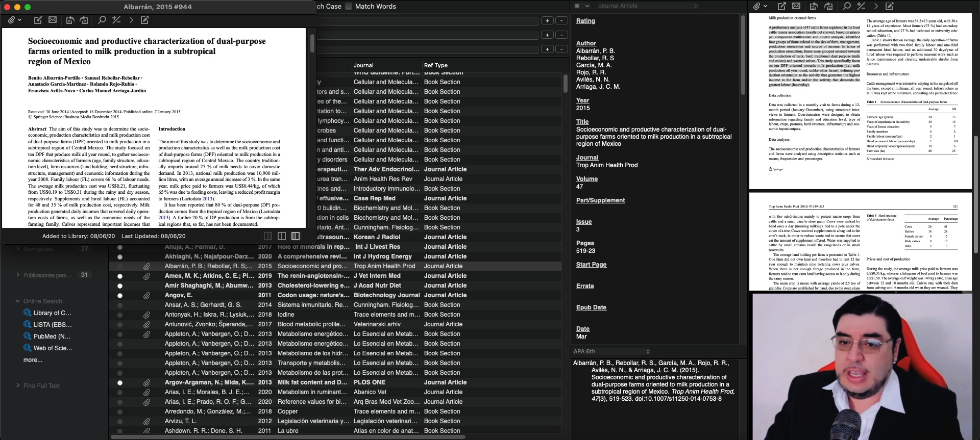Screen dimensions: 980x440
Task: Click the magnifier find icon in Albarrán window toolbar
Action: point(102,20)
